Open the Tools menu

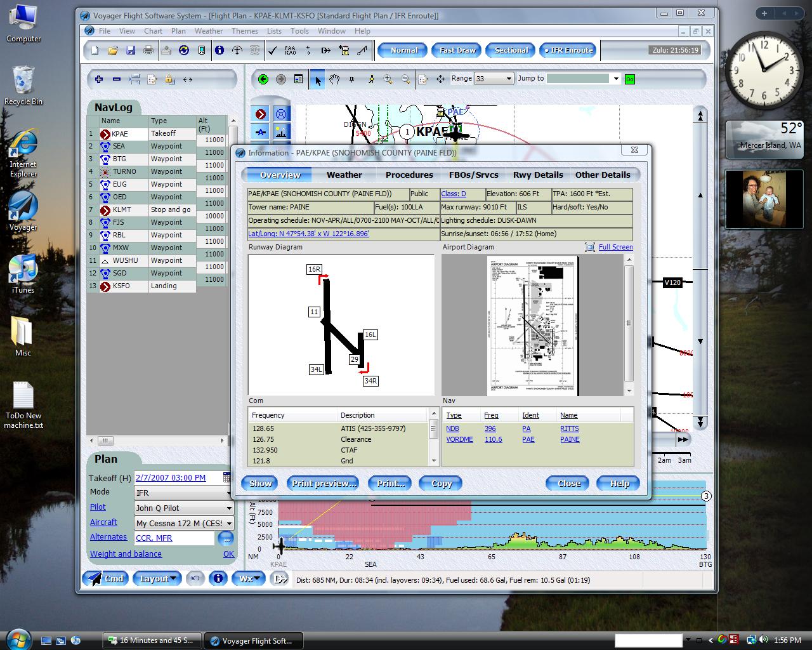coord(299,30)
